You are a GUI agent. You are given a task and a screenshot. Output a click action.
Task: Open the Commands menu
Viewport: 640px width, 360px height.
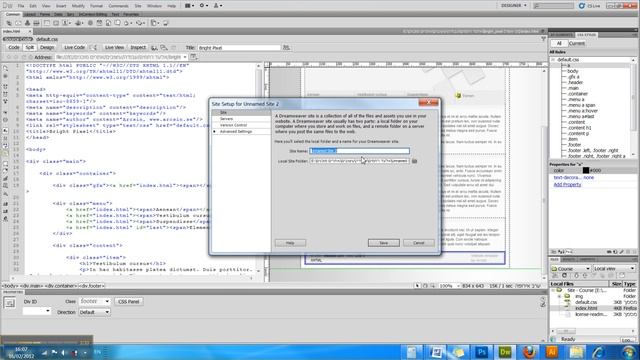tap(118, 6)
